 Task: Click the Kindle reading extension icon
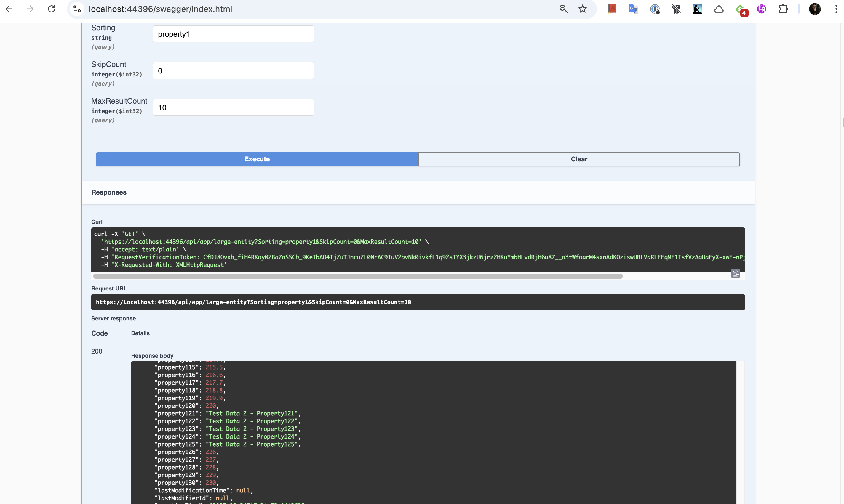pos(697,9)
